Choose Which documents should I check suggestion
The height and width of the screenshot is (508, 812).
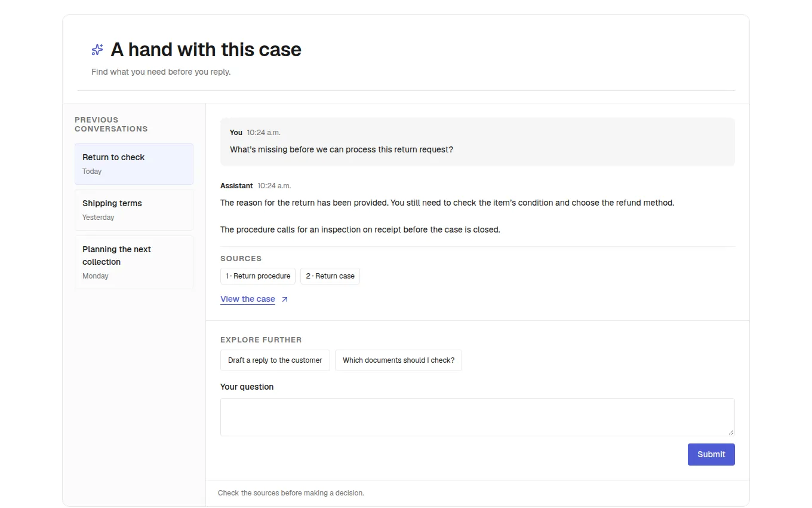(x=398, y=360)
